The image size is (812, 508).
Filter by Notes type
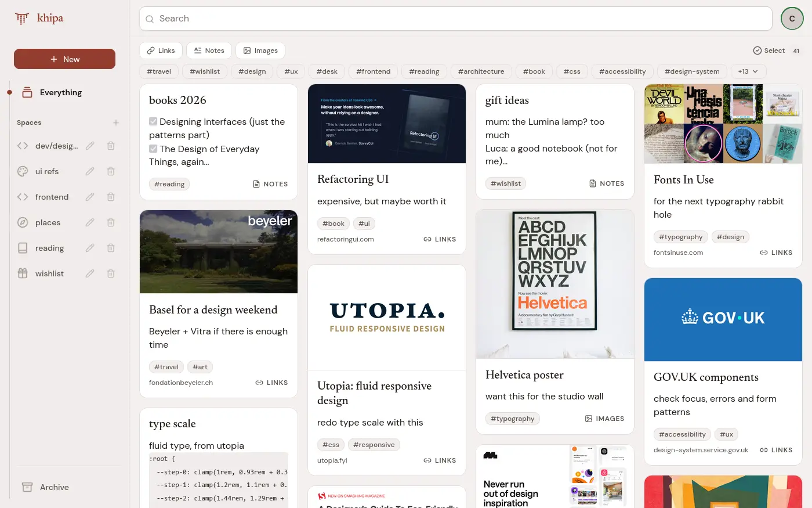coord(209,51)
